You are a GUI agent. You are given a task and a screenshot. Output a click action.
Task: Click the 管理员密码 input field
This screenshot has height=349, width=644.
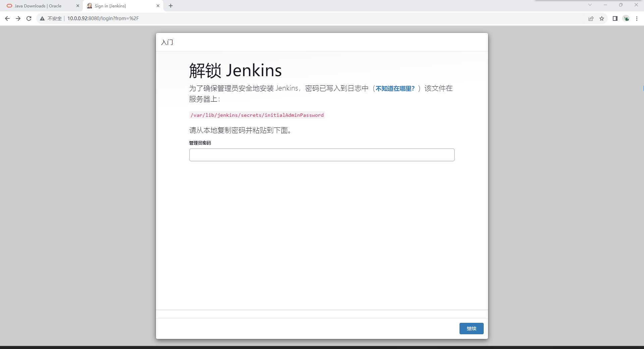coord(322,155)
